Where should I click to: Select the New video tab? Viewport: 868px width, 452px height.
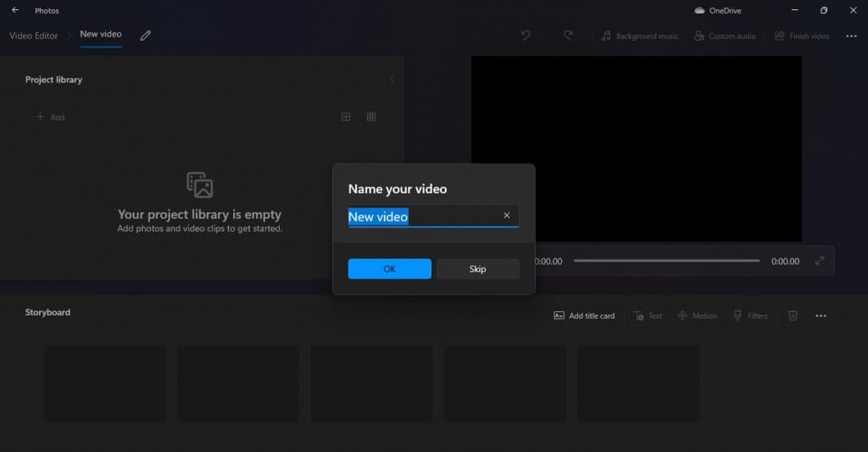click(101, 34)
